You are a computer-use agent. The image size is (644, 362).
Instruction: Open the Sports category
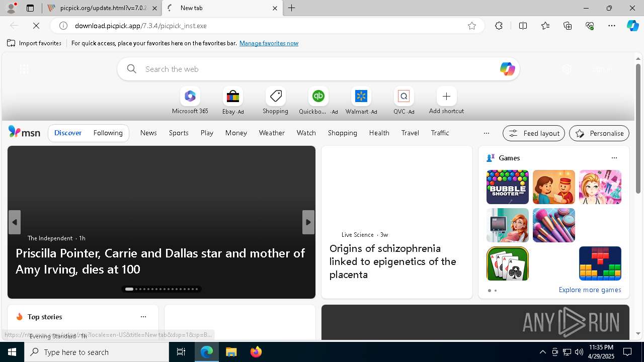click(x=179, y=133)
